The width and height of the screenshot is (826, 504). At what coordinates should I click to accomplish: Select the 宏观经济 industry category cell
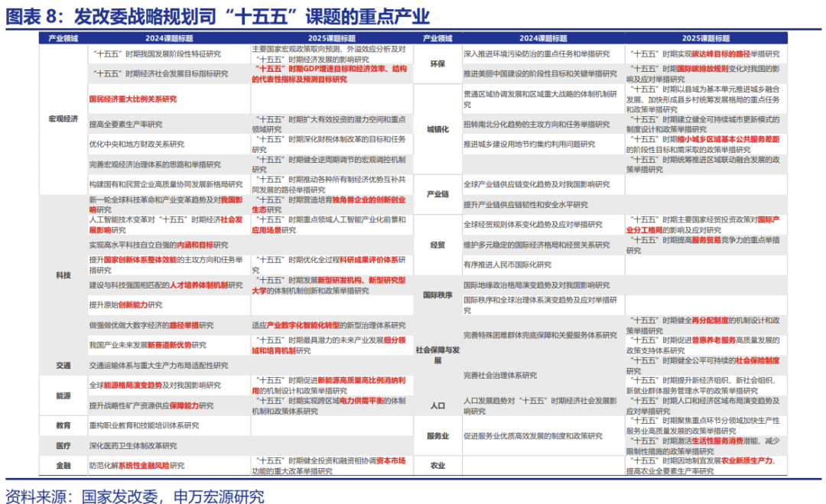63,119
